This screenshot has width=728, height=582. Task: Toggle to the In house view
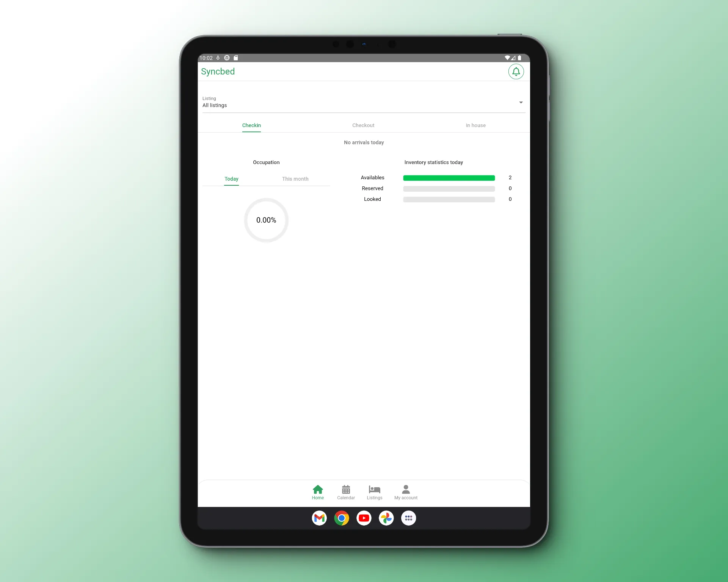click(x=475, y=125)
